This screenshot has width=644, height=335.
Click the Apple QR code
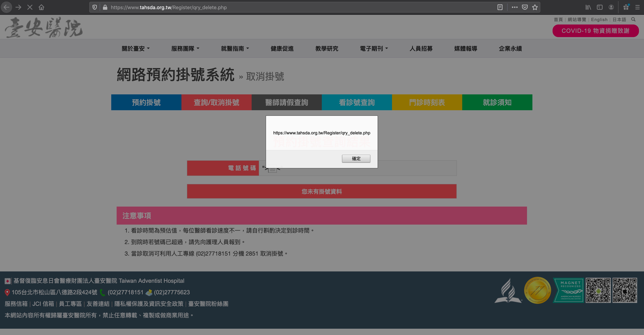[625, 290]
